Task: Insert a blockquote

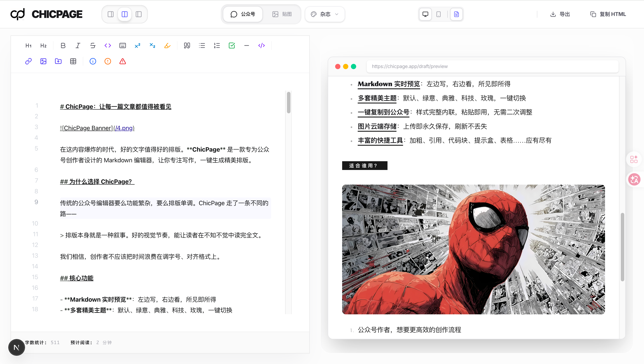Action: [x=187, y=45]
